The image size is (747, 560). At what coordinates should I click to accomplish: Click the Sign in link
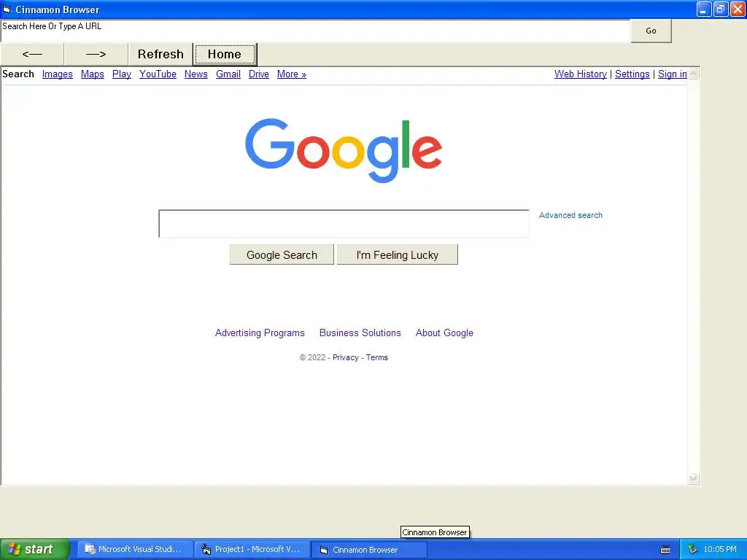point(672,74)
